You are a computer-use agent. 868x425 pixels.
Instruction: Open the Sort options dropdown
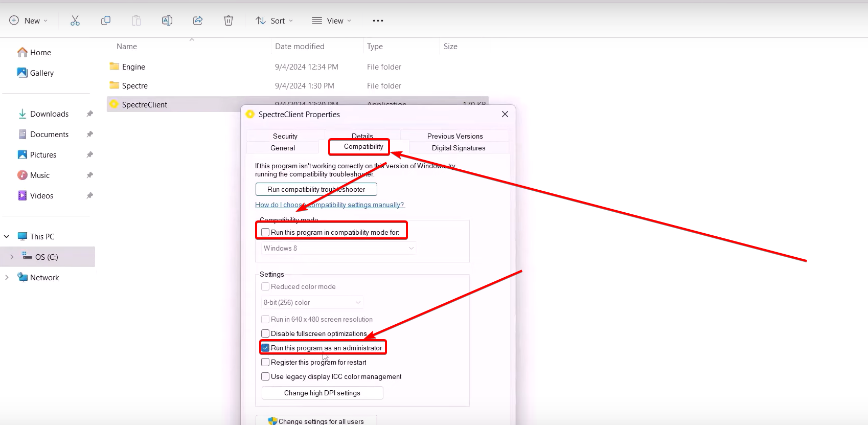coord(275,20)
